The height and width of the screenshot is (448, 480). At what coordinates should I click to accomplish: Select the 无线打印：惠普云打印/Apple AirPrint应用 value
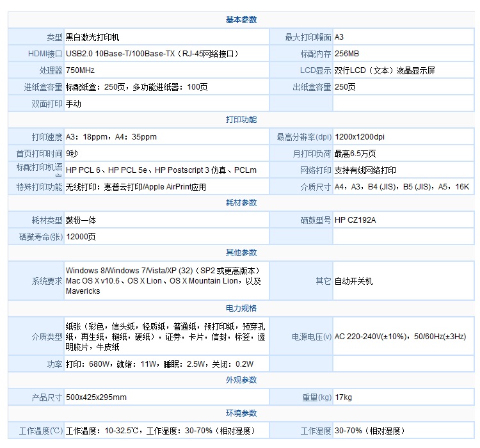pyautogui.click(x=136, y=187)
